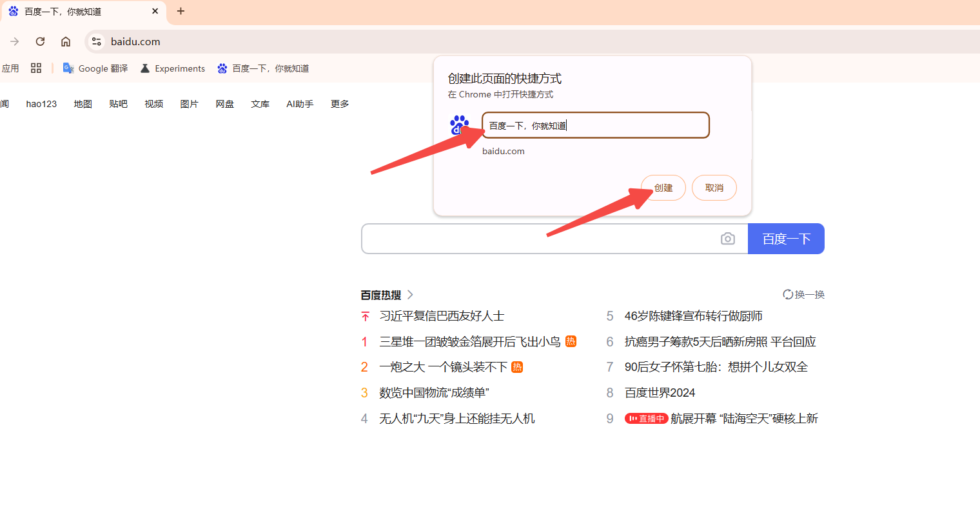Open a new tab with plus icon

tap(181, 11)
